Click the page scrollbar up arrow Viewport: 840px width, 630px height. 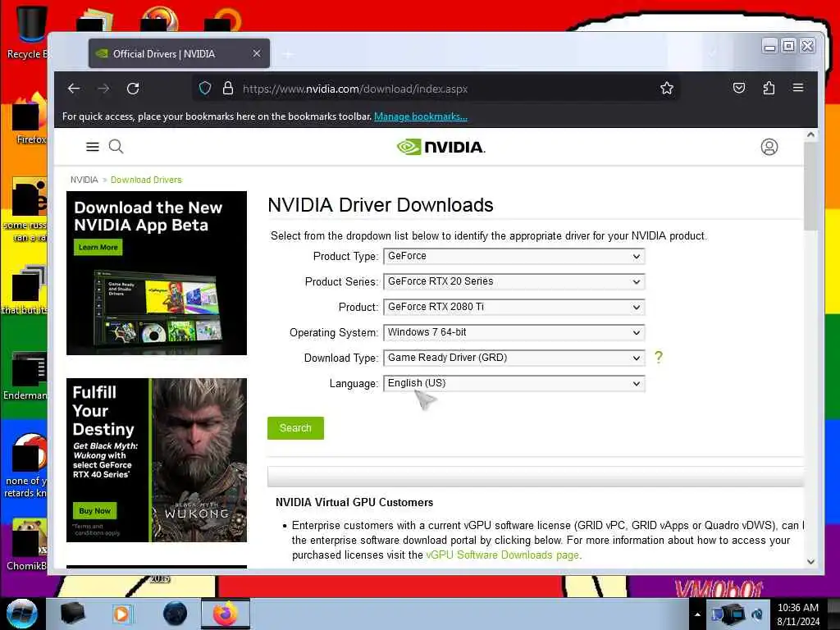pos(810,135)
